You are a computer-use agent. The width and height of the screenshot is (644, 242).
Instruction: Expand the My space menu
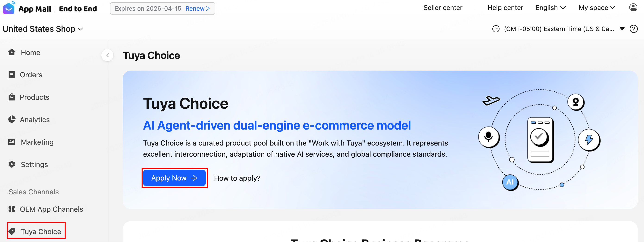tap(596, 8)
